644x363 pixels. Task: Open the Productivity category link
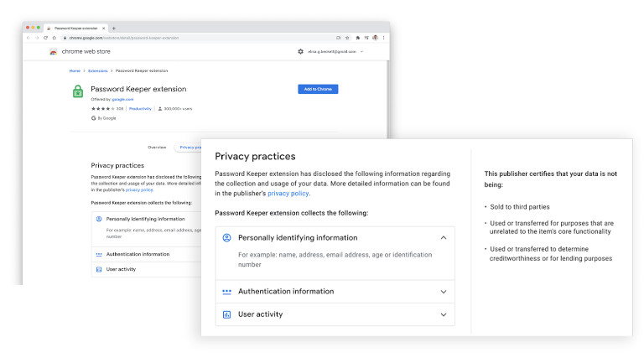[140, 109]
